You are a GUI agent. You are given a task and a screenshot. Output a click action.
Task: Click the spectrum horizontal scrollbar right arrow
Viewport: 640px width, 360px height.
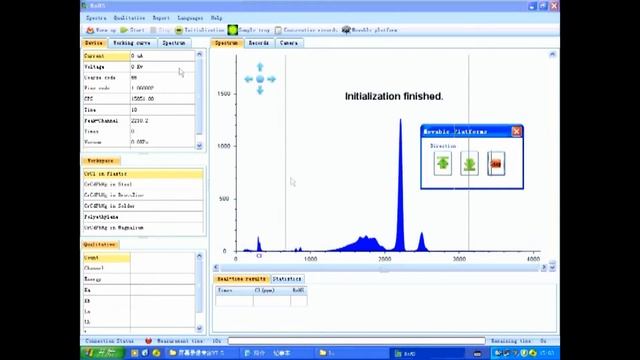click(544, 267)
